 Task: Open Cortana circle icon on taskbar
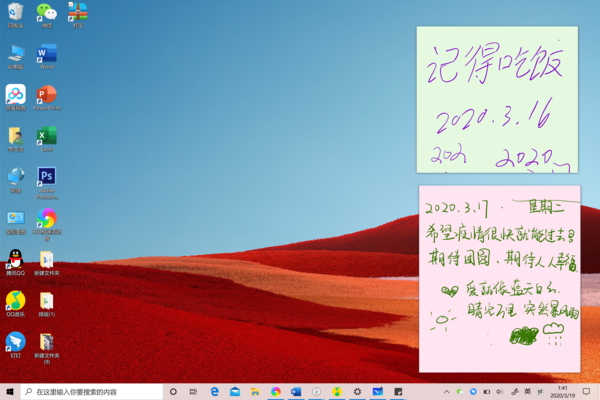[173, 392]
